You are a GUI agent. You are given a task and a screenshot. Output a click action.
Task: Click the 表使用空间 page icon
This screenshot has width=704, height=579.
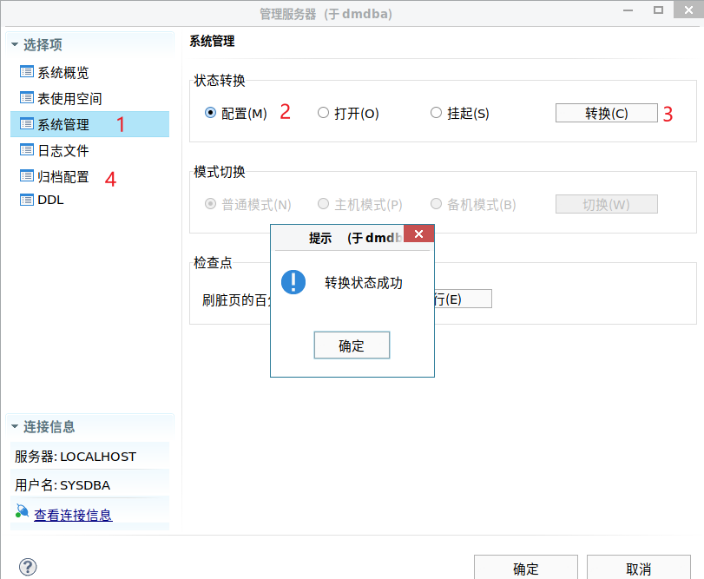26,98
